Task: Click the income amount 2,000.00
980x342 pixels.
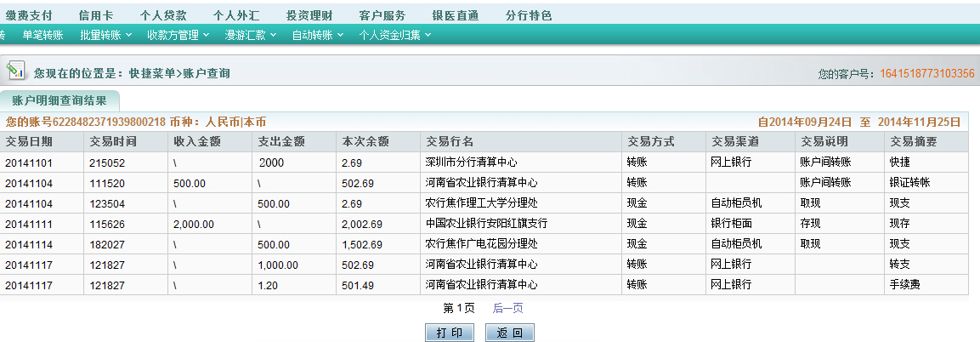Action: [x=194, y=224]
